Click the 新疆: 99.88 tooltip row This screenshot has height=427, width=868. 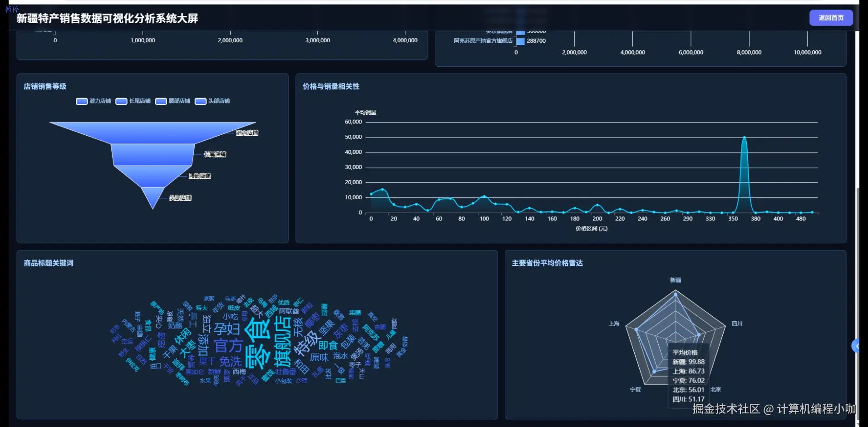click(688, 362)
